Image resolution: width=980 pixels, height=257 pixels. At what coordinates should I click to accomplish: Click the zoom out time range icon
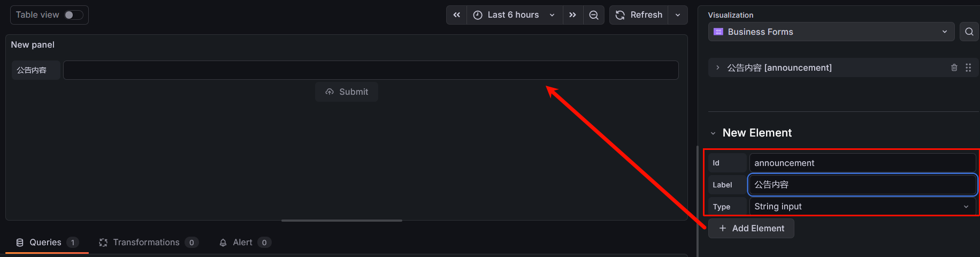pos(594,15)
